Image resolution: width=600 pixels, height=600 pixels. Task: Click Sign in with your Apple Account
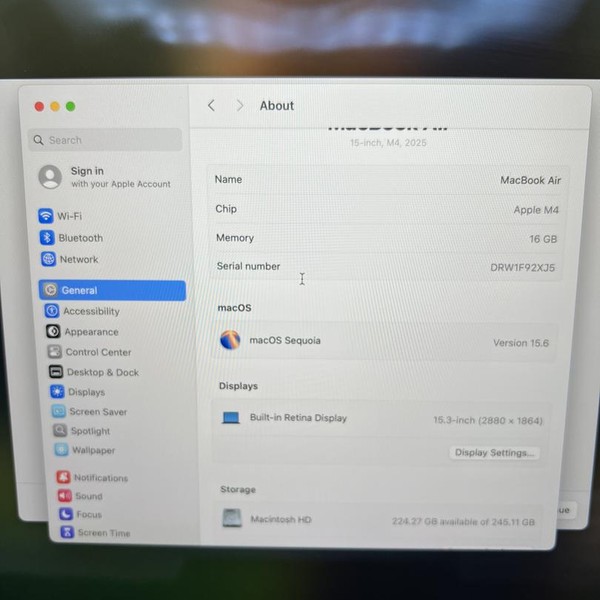point(121,177)
